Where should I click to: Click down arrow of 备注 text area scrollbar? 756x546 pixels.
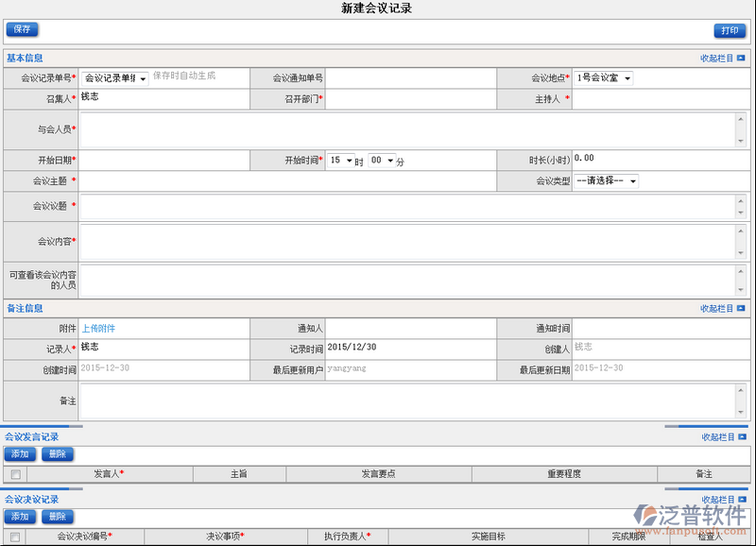pos(741,413)
